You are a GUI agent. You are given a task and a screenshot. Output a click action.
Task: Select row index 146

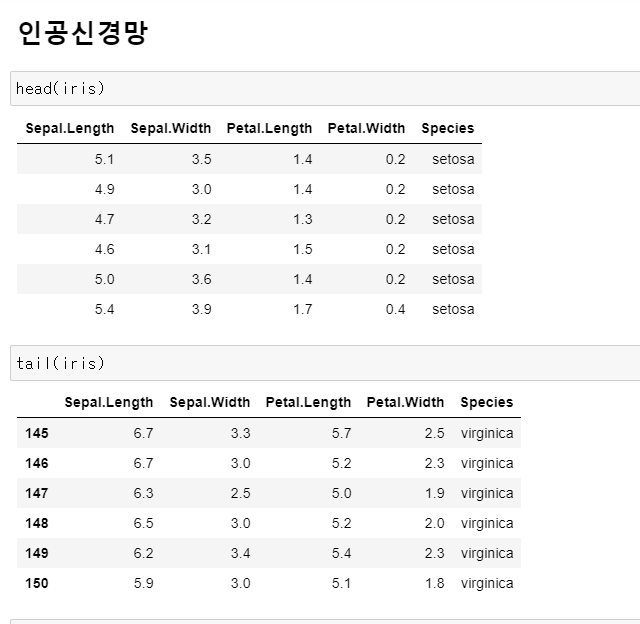tap(37, 463)
